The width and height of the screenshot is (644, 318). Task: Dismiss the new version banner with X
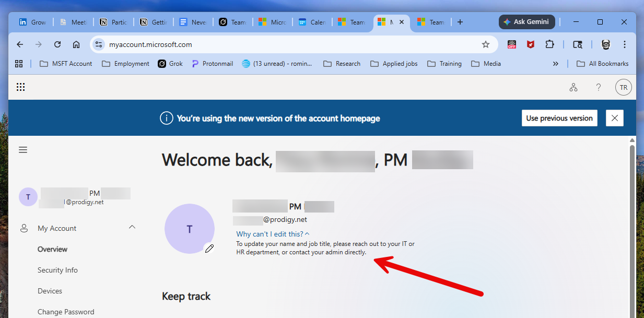click(x=615, y=118)
